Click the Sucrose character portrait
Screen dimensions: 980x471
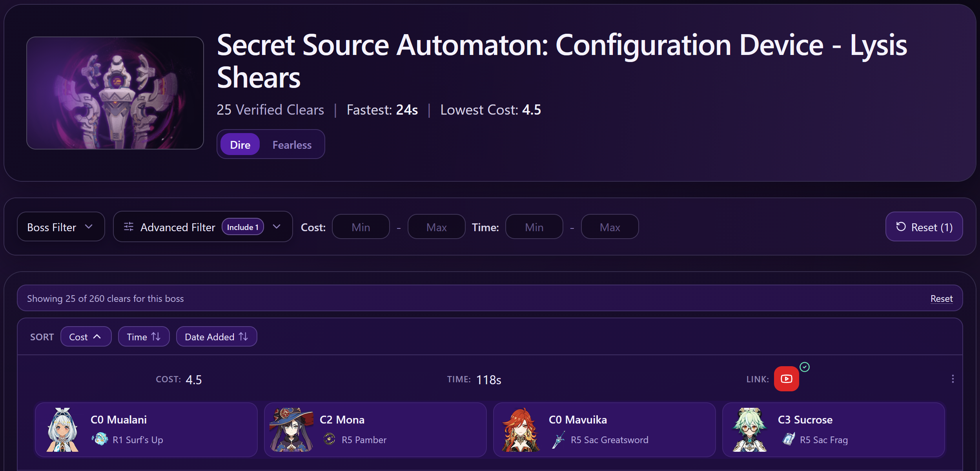pos(750,429)
